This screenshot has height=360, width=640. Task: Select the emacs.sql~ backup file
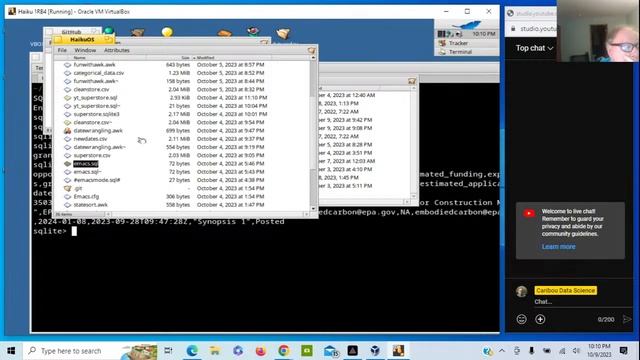[x=87, y=172]
